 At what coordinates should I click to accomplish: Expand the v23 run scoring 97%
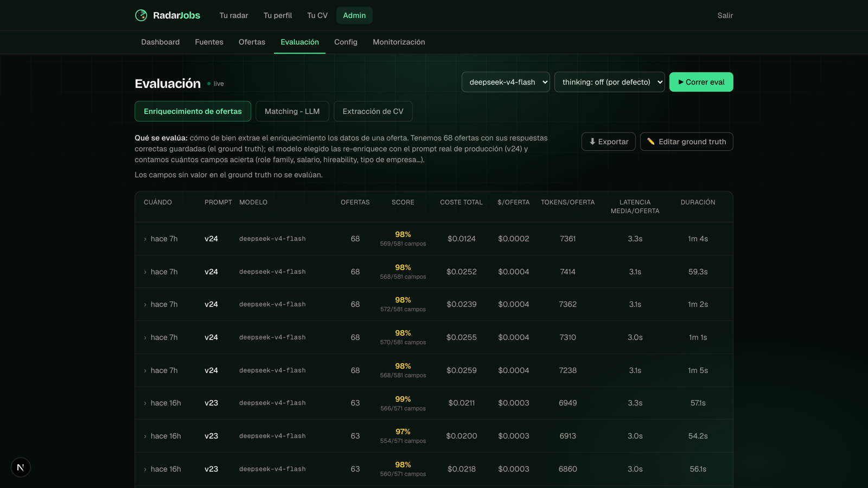coord(145,436)
